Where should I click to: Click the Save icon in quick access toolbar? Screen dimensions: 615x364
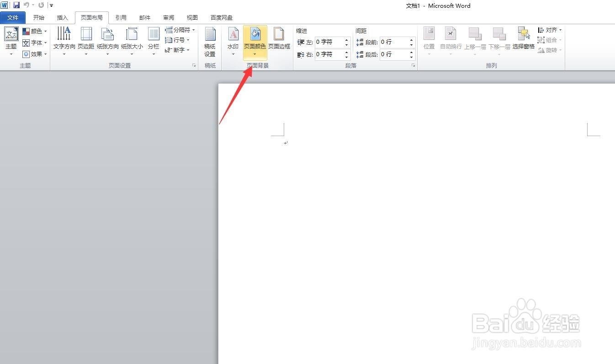coord(16,5)
